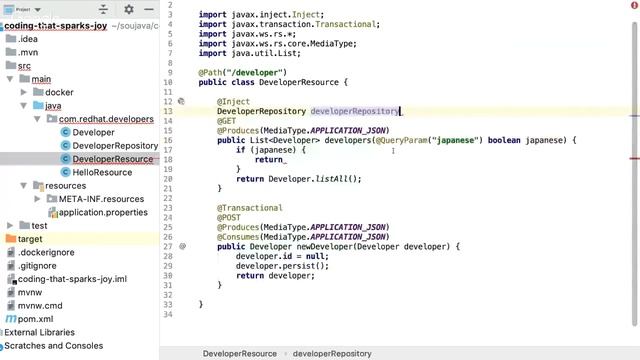Click the HelloResource class icon
This screenshot has height=360, width=640.
[x=65, y=172]
